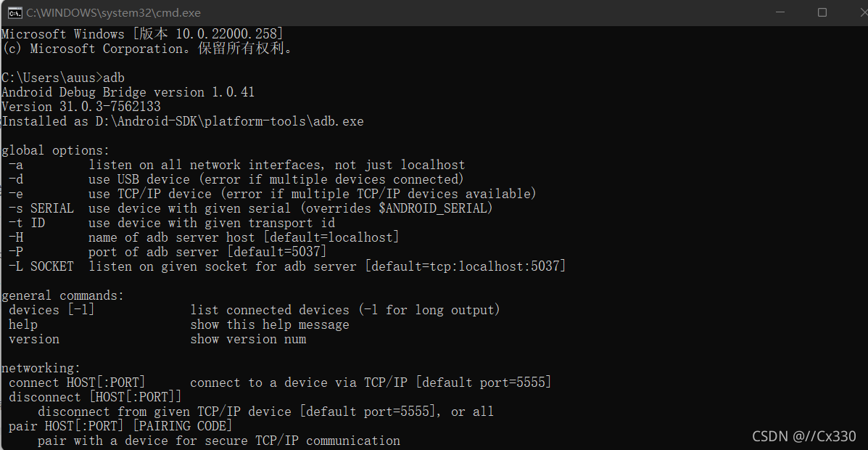Click the adb command on the prompt line
Viewport: 868px width, 450px height.
[114, 77]
